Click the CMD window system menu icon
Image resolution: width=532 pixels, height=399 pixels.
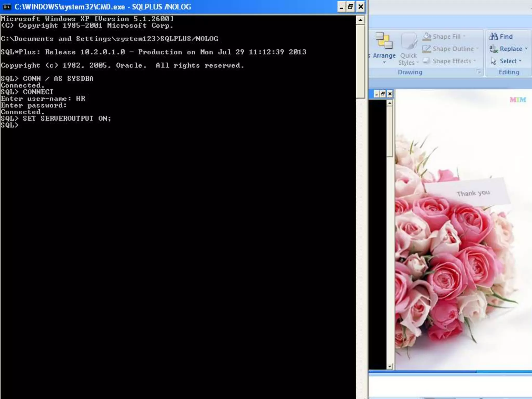pyautogui.click(x=7, y=7)
